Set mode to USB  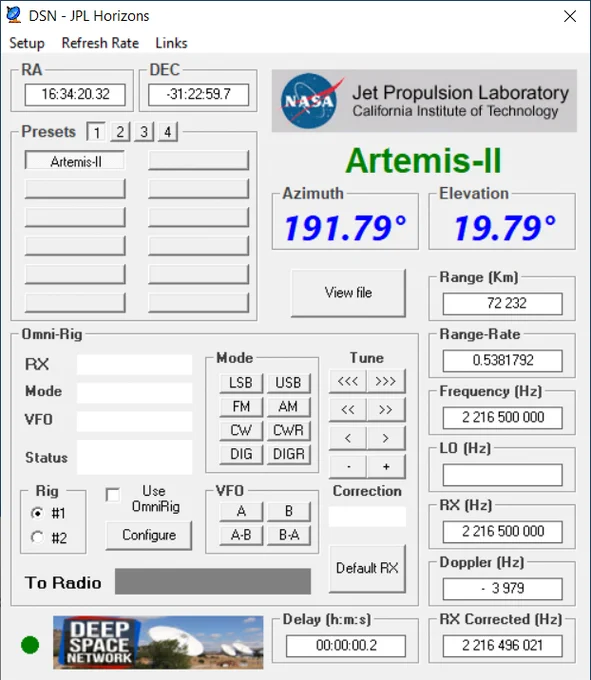(288, 382)
